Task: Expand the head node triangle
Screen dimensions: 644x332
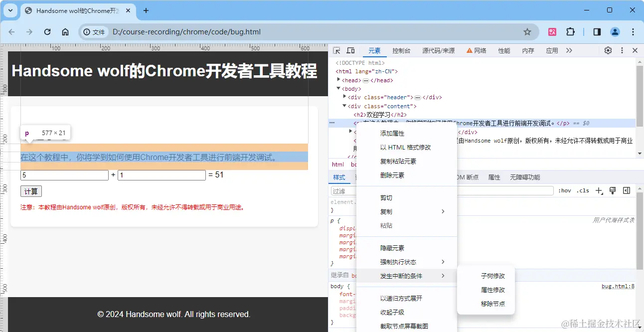Action: (x=339, y=80)
